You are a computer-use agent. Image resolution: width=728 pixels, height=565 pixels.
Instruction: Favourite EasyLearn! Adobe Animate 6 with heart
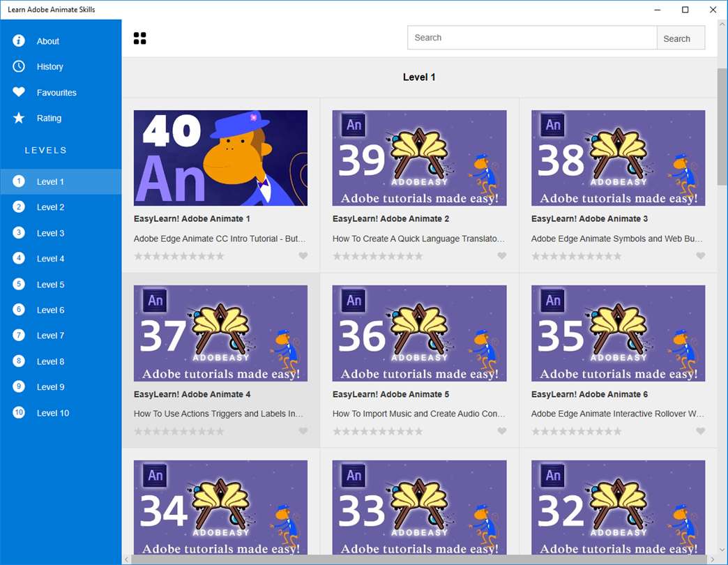tap(701, 431)
